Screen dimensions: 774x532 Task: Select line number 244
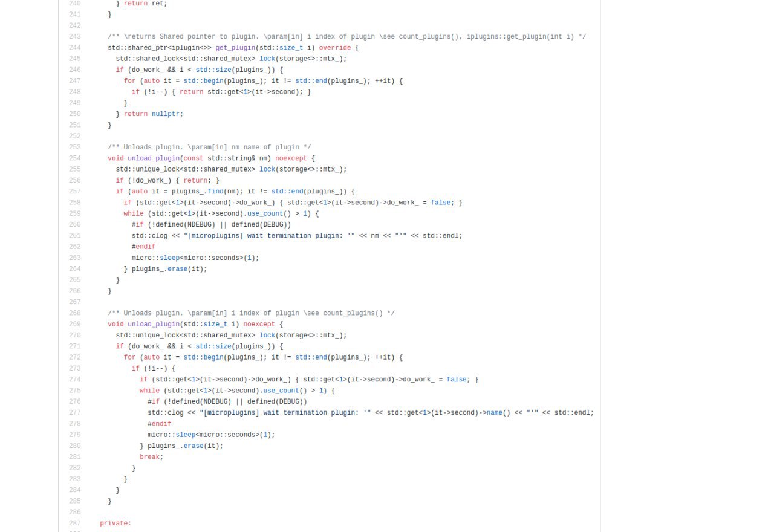[74, 48]
